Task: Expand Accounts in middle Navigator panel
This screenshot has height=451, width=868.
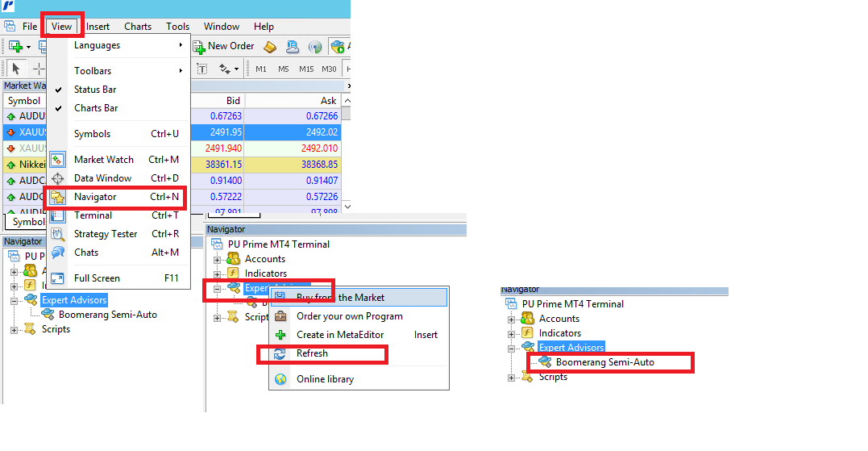Action: pos(217,260)
